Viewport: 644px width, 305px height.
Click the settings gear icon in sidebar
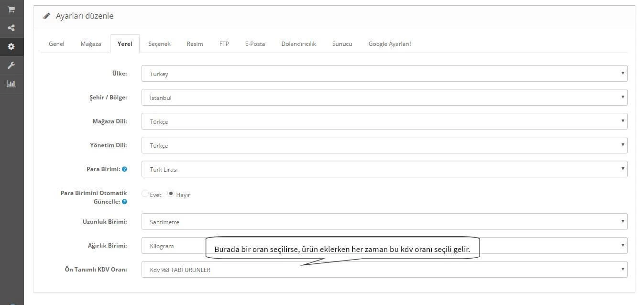pos(11,46)
